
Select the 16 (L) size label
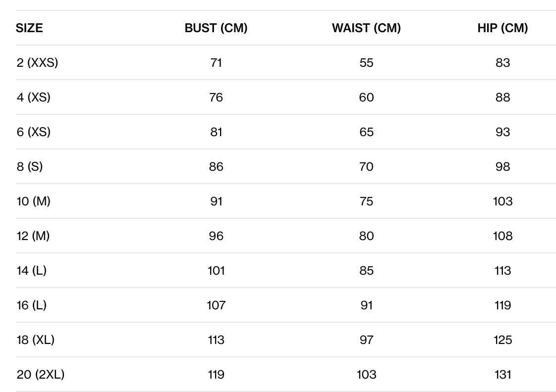tap(32, 305)
